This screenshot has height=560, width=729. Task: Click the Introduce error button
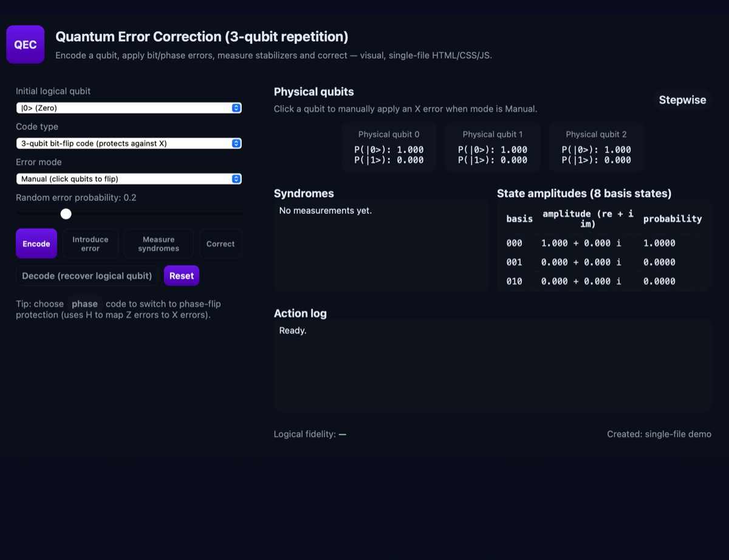tap(91, 244)
